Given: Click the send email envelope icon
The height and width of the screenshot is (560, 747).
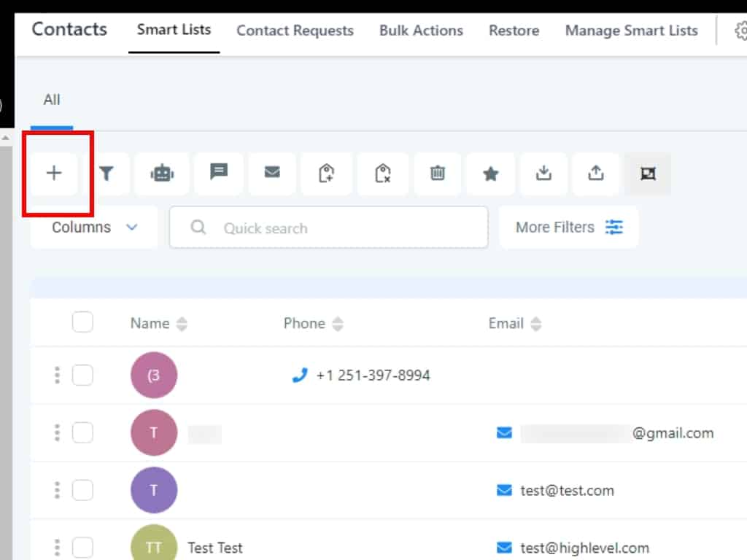Looking at the screenshot, I should [x=272, y=174].
